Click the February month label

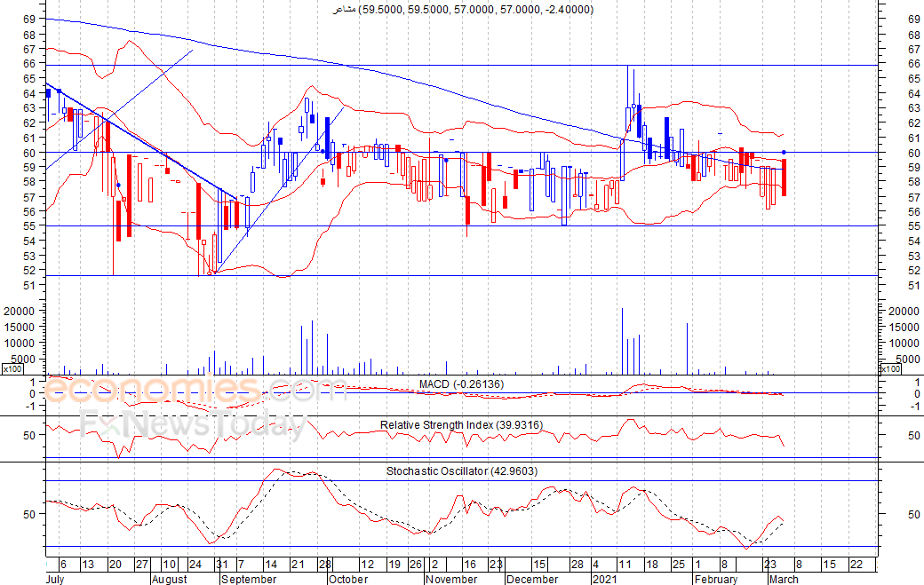point(715,579)
